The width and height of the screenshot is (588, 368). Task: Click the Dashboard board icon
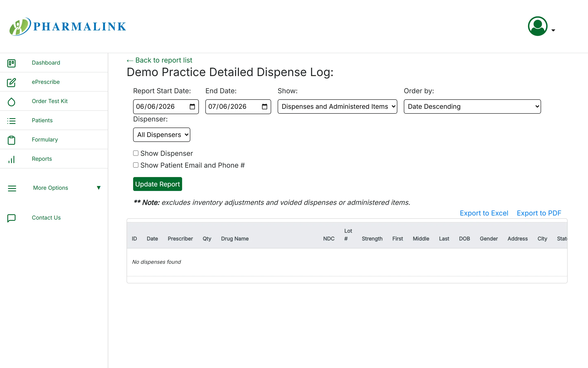pos(11,63)
